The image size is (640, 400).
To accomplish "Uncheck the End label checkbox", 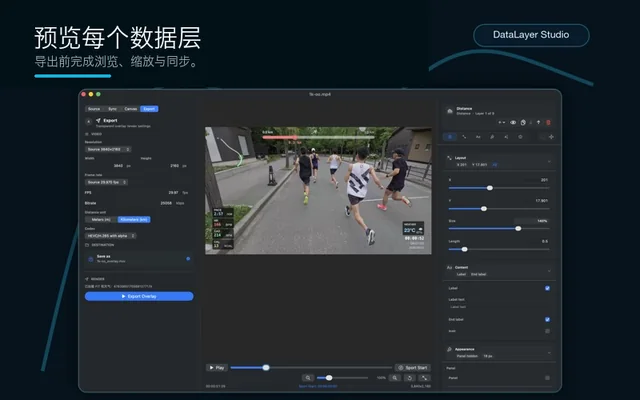I will coord(547,319).
